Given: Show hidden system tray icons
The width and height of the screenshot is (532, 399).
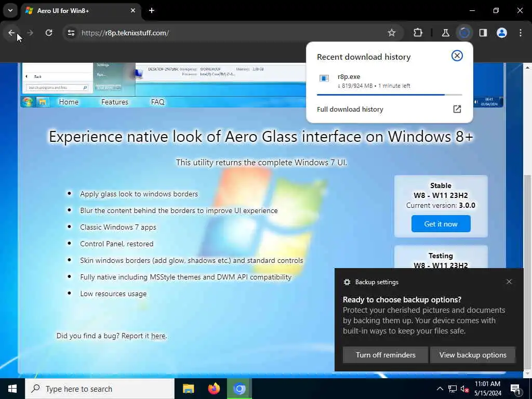Looking at the screenshot, I should (440, 389).
